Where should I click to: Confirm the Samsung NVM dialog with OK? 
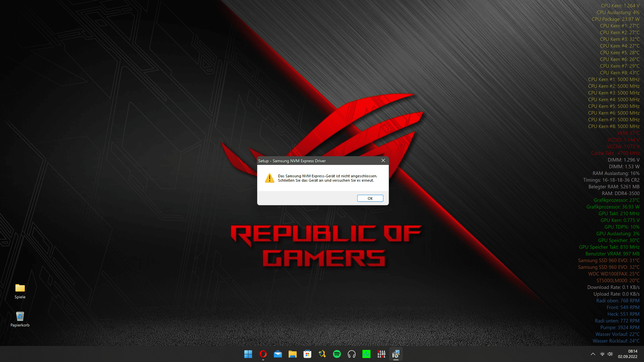click(x=370, y=198)
